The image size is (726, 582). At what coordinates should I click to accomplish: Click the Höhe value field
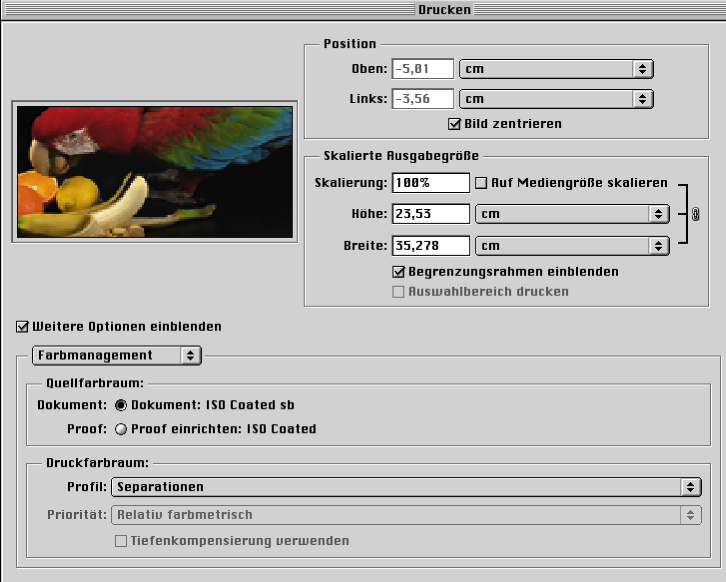[x=431, y=214]
